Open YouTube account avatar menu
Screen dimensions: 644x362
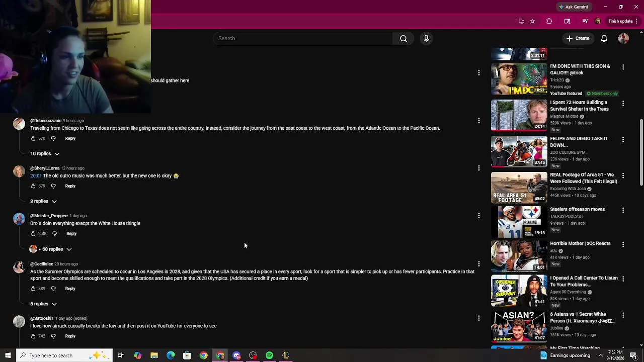pyautogui.click(x=623, y=38)
